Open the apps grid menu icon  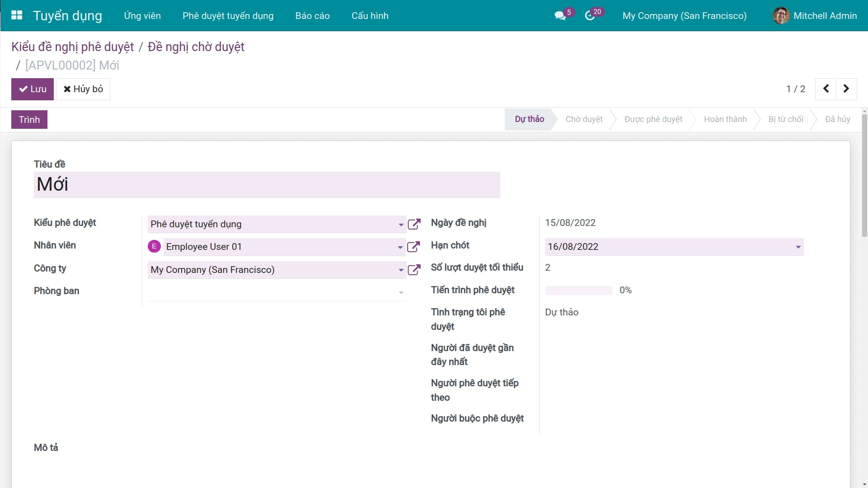tap(17, 15)
